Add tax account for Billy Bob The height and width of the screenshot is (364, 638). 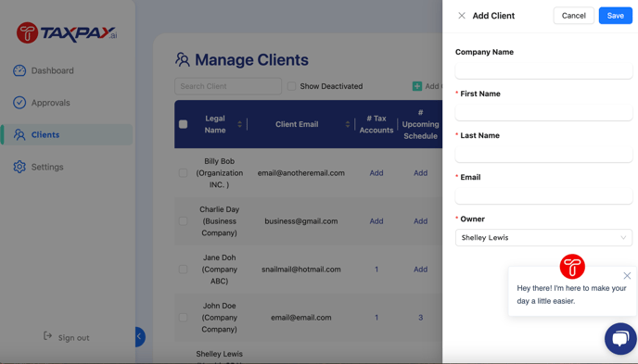pos(376,173)
